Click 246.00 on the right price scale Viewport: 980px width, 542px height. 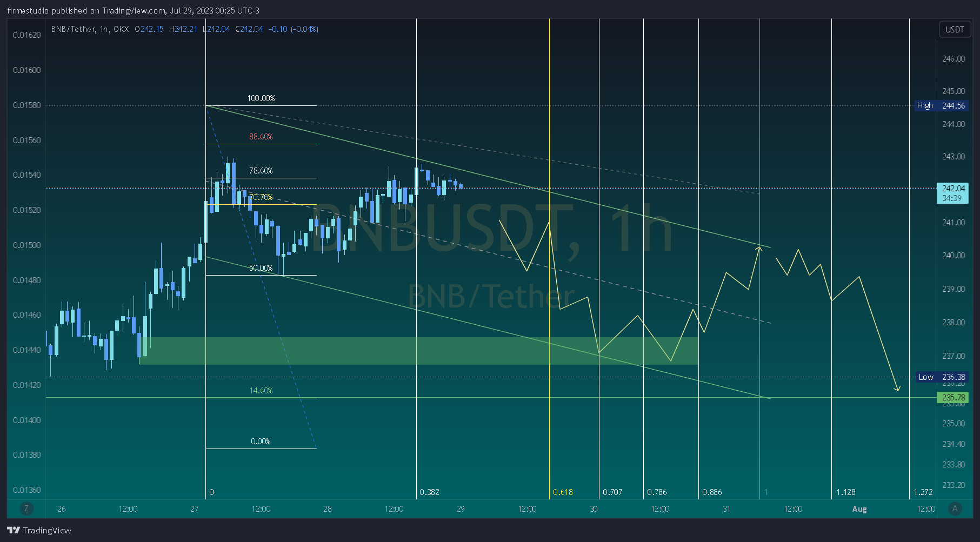(953, 59)
